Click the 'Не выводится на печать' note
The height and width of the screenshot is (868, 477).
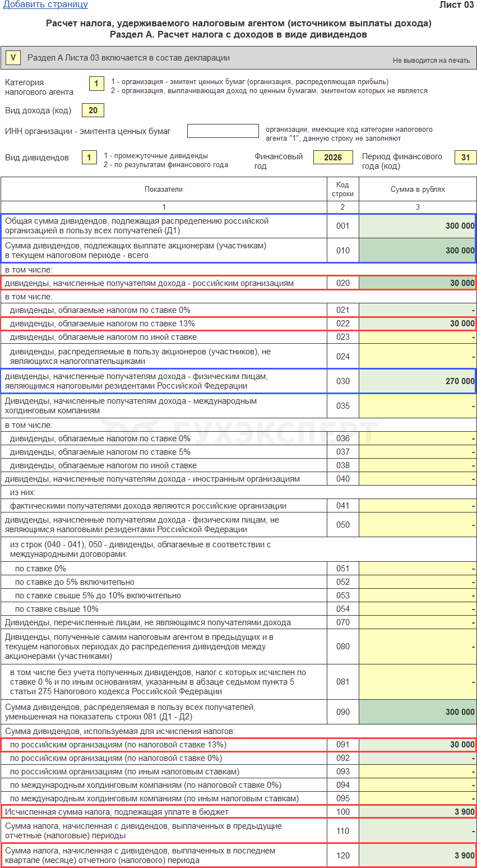431,61
